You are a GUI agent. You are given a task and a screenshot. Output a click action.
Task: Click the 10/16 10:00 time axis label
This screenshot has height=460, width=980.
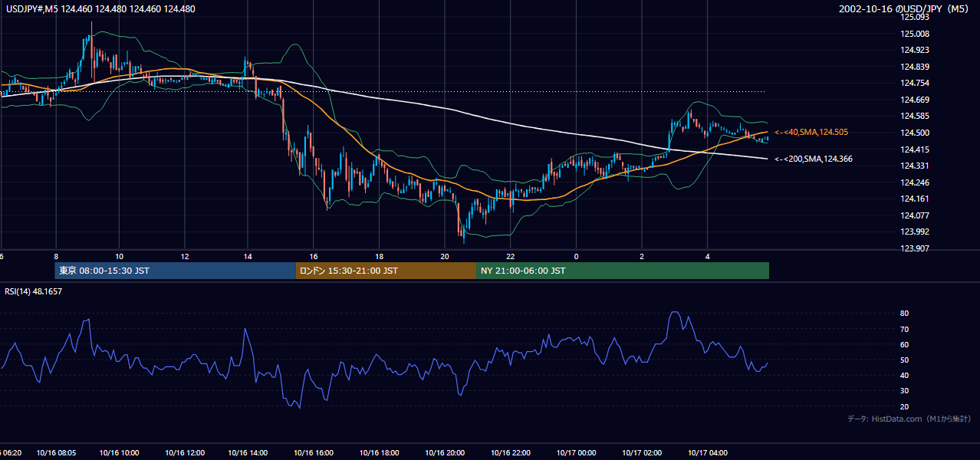tap(119, 453)
